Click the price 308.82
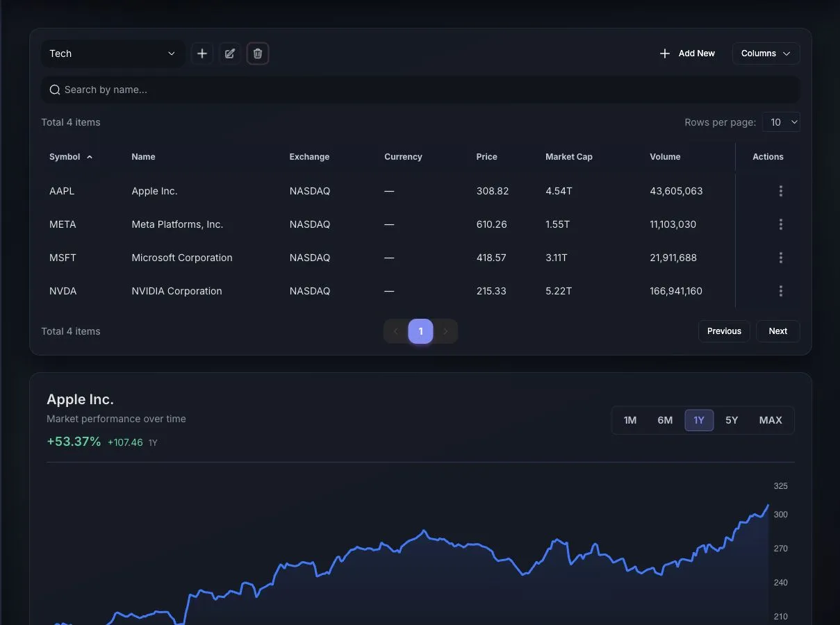Screen dimensions: 840x625 click(x=493, y=191)
